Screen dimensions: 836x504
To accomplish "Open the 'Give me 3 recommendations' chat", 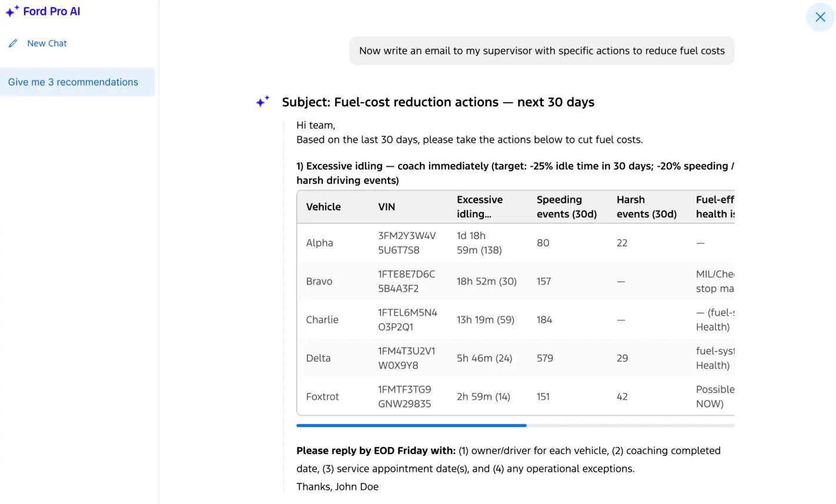I will (73, 82).
